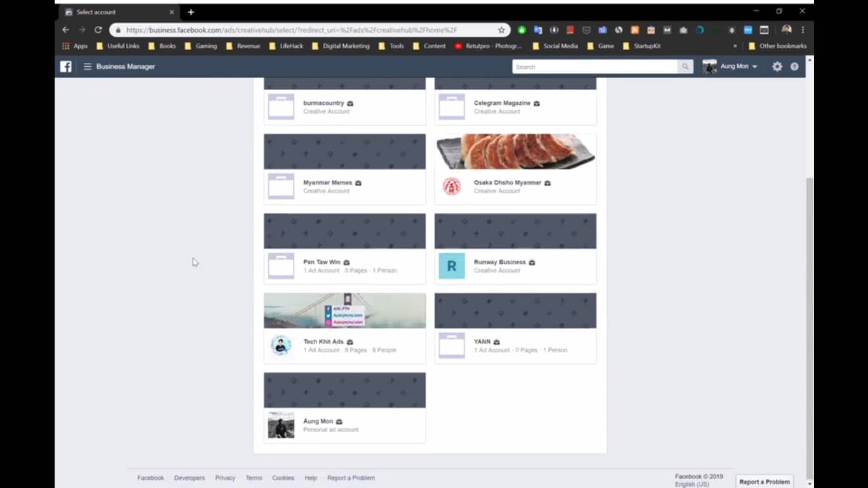Select the Celegram Magazine account name

[502, 103]
